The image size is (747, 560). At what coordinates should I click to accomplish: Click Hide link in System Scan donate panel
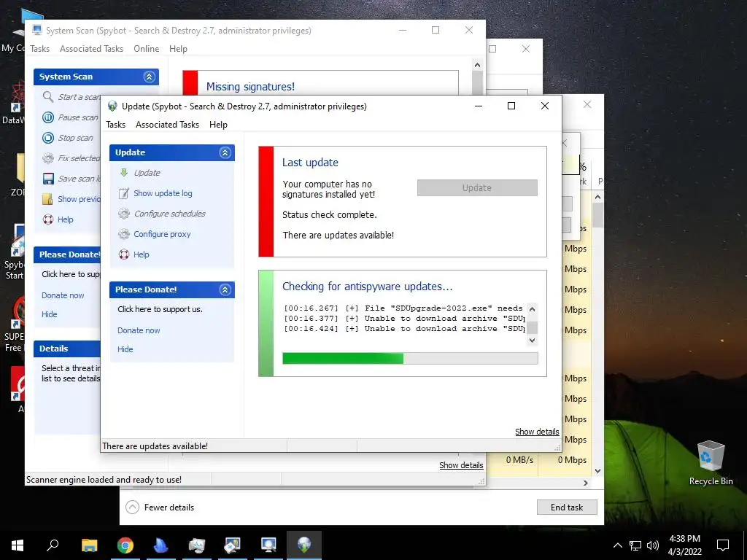49,314
